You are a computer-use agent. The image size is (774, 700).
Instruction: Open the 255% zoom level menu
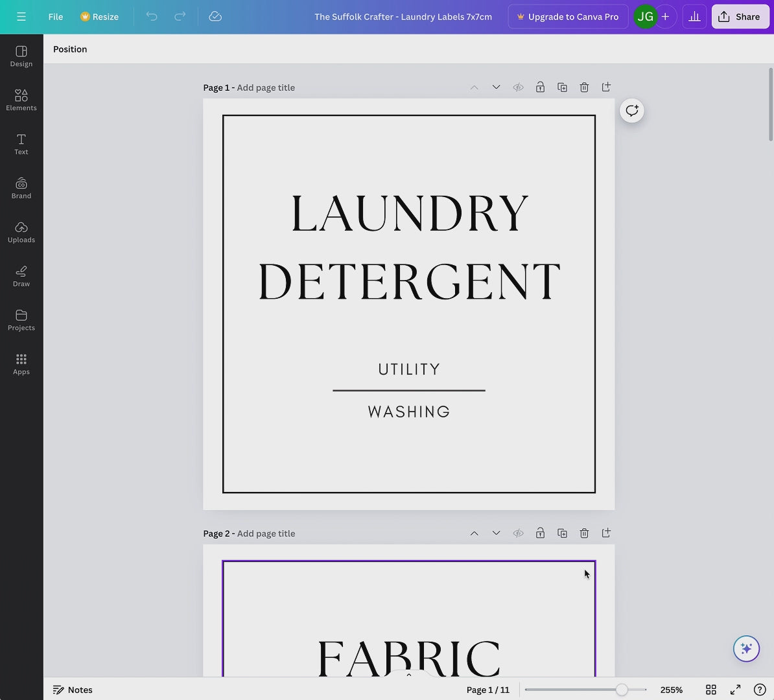(x=672, y=690)
